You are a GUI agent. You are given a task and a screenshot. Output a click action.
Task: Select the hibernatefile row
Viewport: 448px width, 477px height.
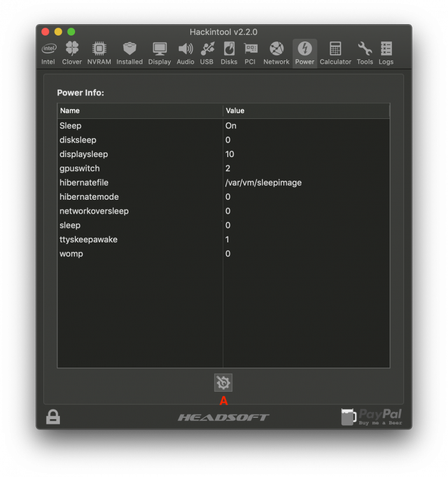click(224, 183)
